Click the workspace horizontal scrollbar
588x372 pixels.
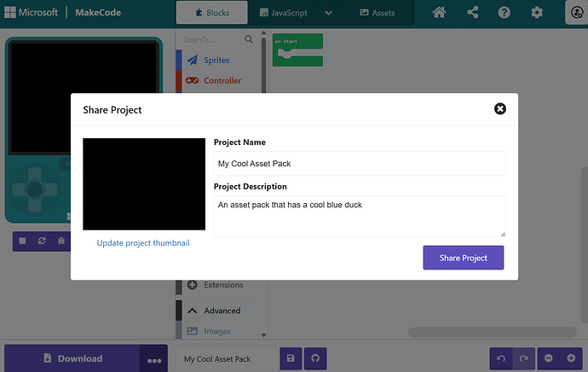pyautogui.click(x=492, y=332)
